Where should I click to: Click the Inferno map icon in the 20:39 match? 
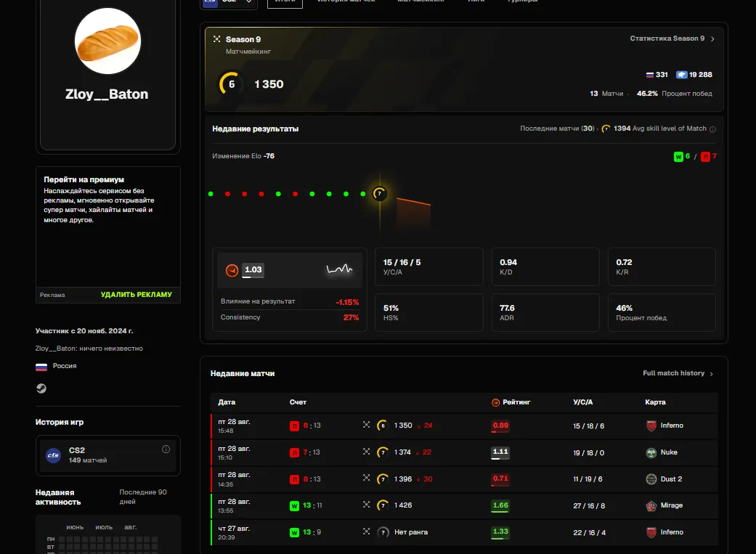[x=651, y=532]
